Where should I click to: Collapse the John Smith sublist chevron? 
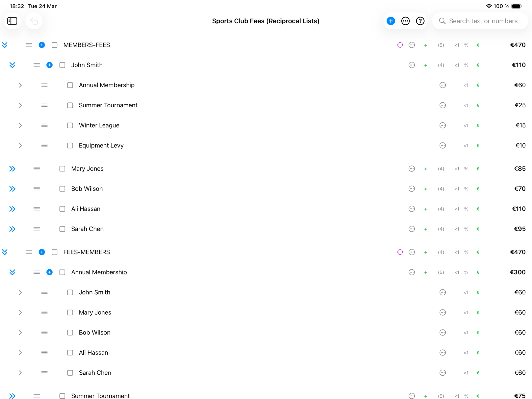pos(12,65)
